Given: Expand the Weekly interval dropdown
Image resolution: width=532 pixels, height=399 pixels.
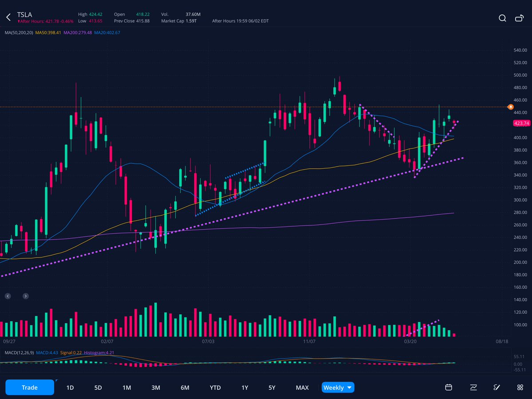Looking at the screenshot, I should pos(338,387).
